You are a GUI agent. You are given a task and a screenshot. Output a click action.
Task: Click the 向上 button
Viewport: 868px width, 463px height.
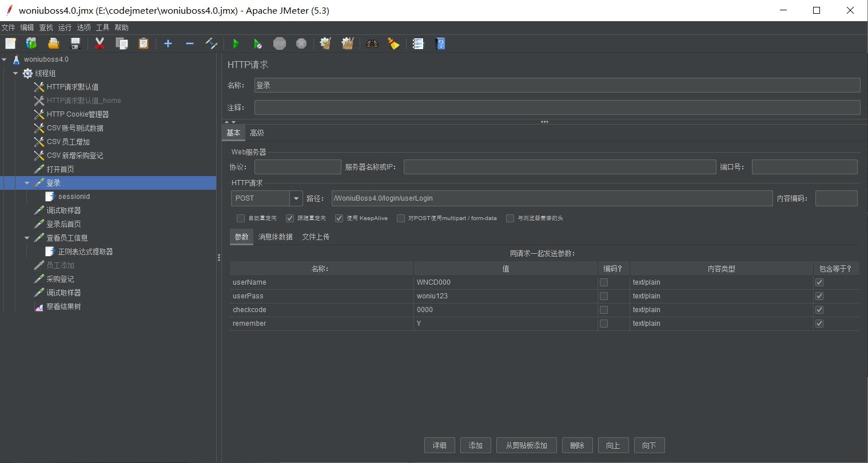click(613, 445)
